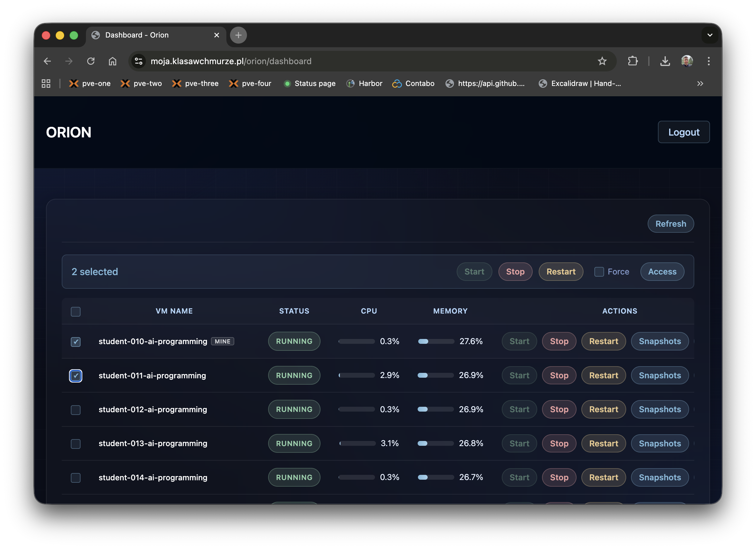Uncheck the student-011-ai-programming row checkbox
This screenshot has width=756, height=549.
click(76, 376)
